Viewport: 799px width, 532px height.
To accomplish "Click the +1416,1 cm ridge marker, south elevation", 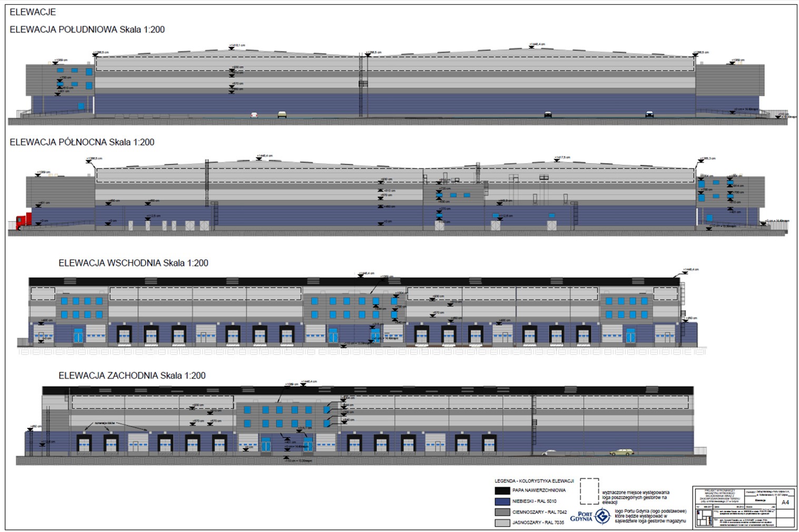I will tap(236, 46).
